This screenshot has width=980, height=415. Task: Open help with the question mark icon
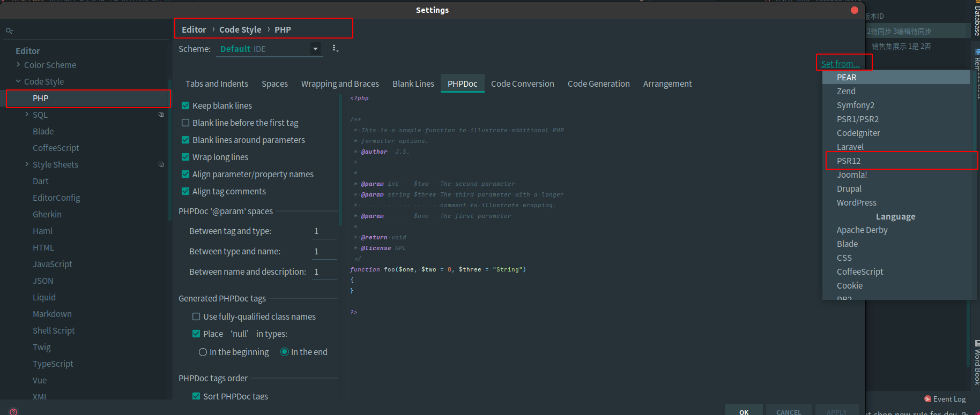coord(13,411)
